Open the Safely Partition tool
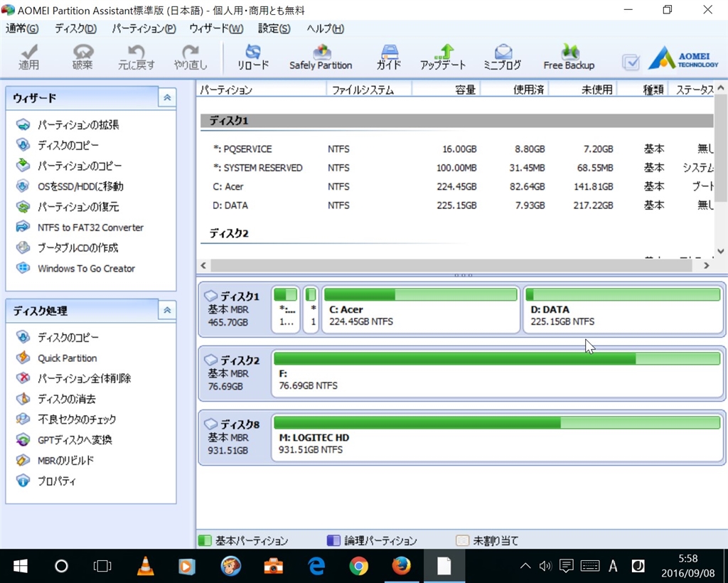Image resolution: width=728 pixels, height=583 pixels. coord(321,57)
